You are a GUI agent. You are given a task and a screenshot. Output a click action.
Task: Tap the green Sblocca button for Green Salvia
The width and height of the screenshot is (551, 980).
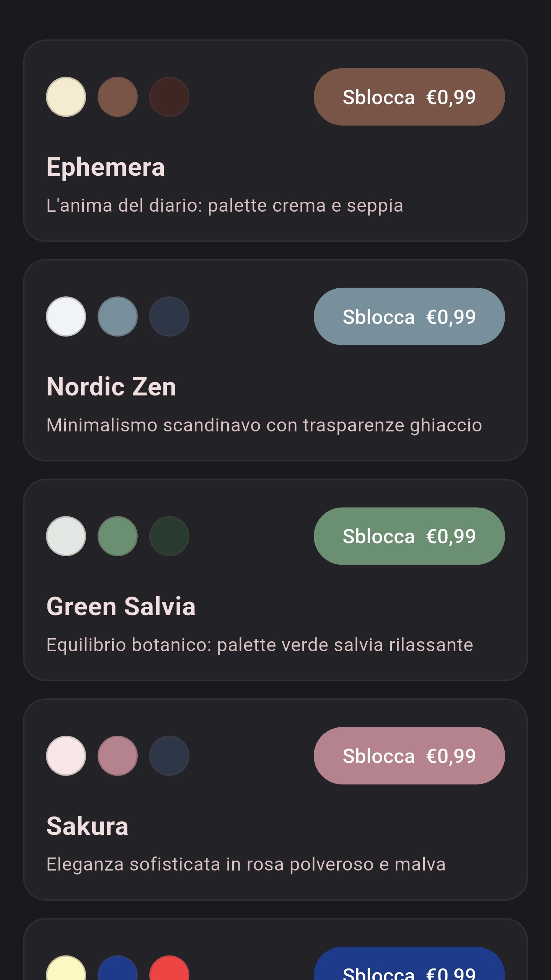pyautogui.click(x=409, y=536)
